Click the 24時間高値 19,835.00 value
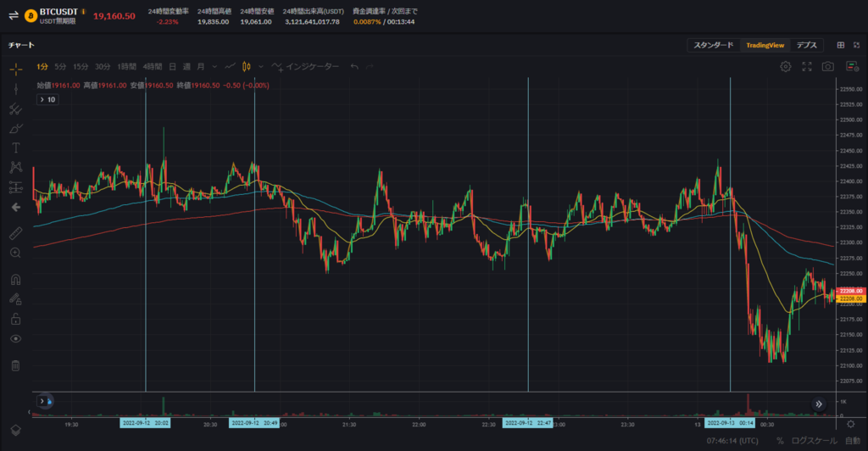This screenshot has height=451, width=868. [213, 22]
